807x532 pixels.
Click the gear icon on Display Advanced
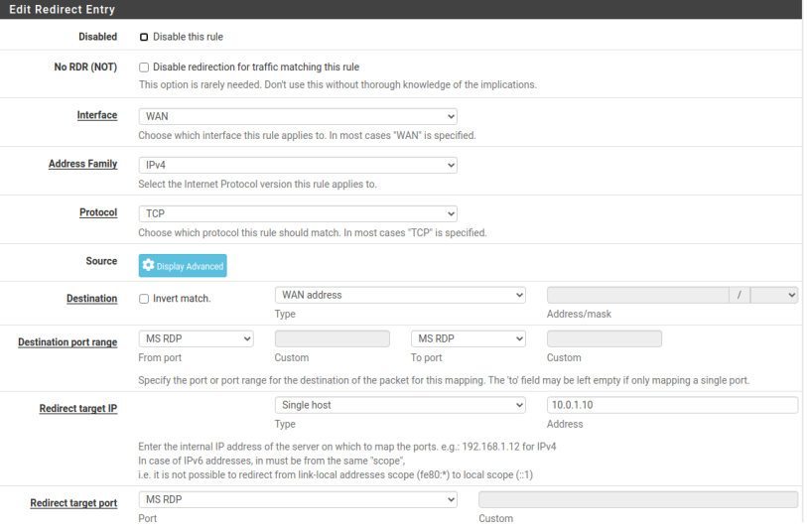pos(148,265)
